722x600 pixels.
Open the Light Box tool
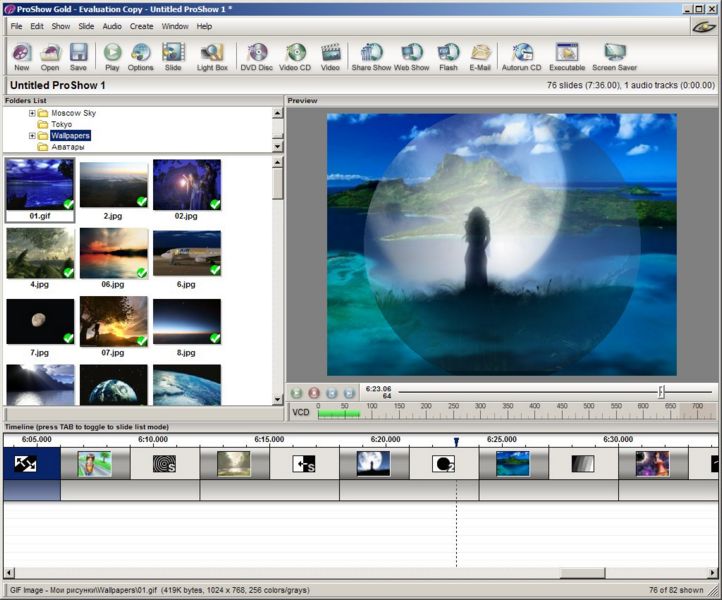pyautogui.click(x=212, y=57)
